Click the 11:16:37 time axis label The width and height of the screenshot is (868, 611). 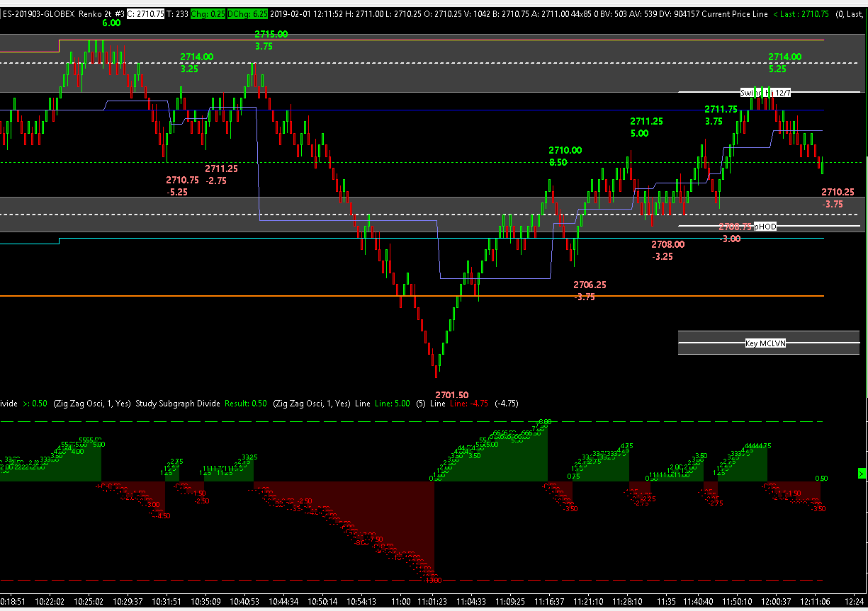pos(550,600)
